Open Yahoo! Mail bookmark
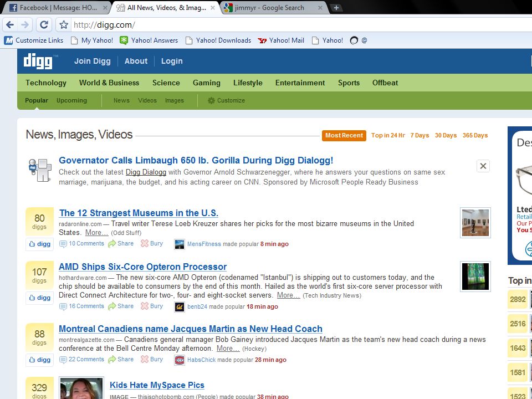The height and width of the screenshot is (399, 532). (x=282, y=40)
